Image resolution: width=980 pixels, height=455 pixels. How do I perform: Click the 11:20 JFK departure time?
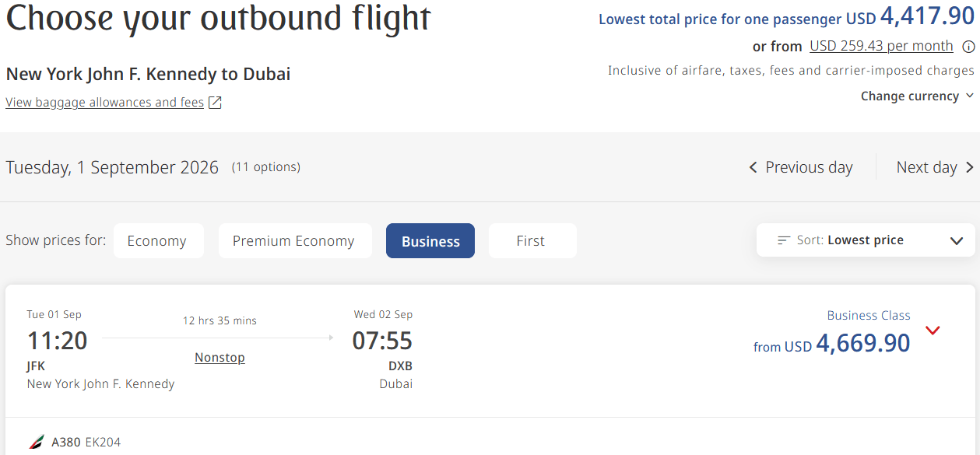pyautogui.click(x=57, y=341)
